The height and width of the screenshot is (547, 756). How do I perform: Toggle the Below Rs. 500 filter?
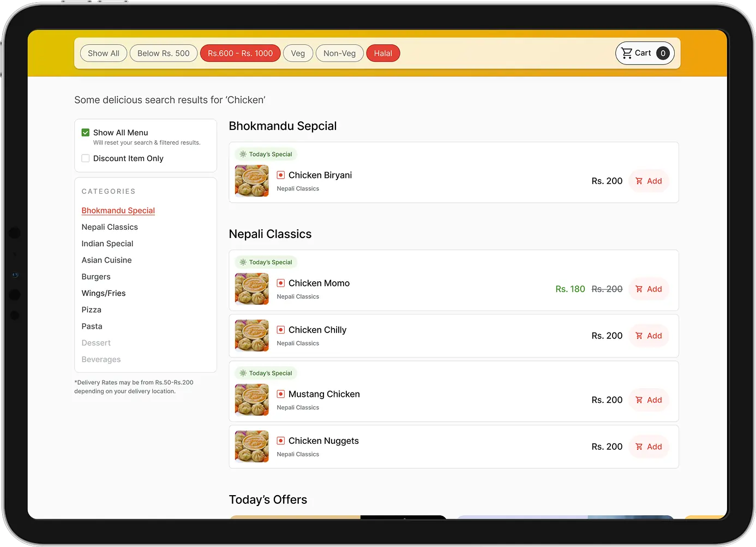tap(164, 53)
